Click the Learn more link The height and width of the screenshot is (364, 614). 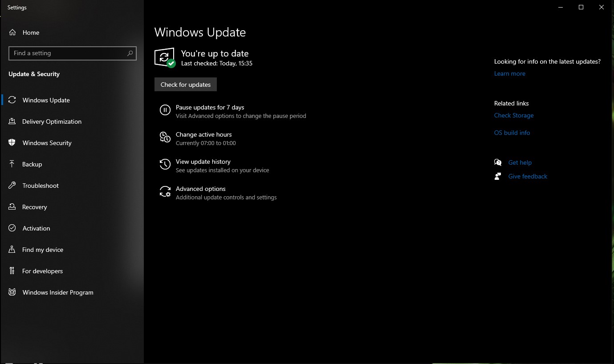(510, 73)
